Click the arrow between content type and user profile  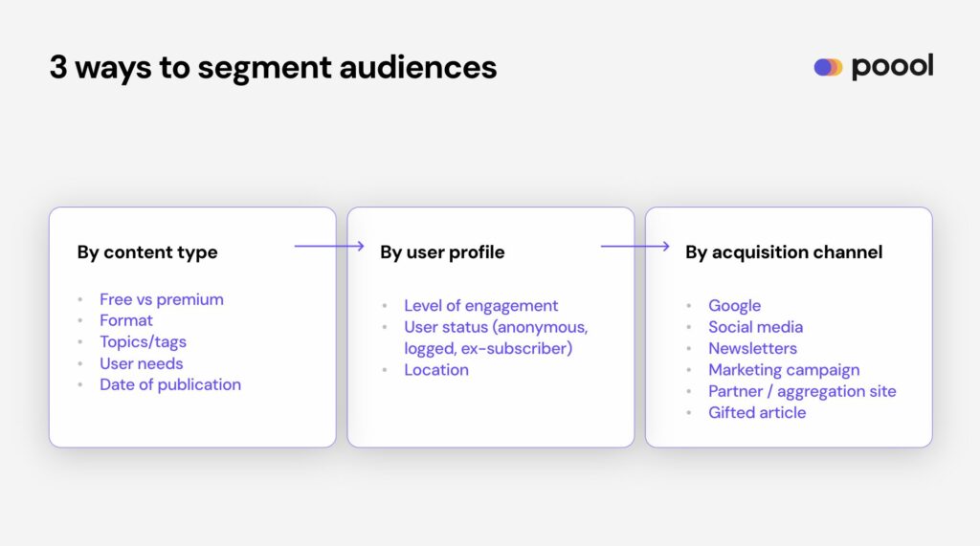(x=329, y=247)
